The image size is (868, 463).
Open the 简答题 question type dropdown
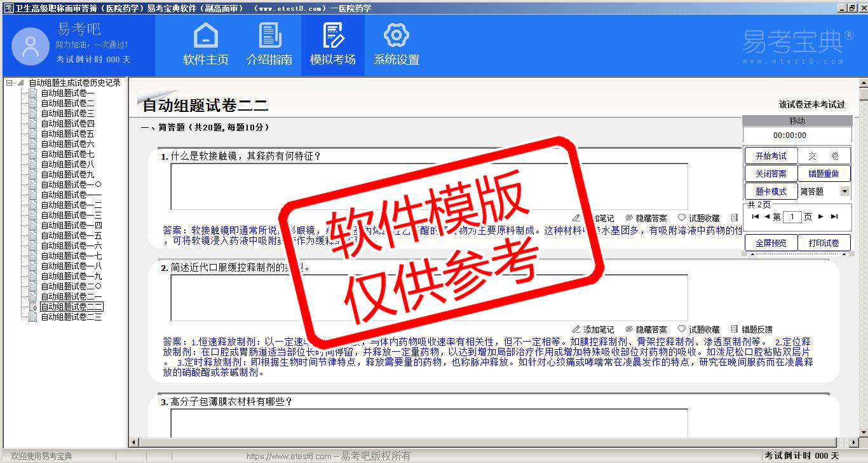click(x=844, y=191)
